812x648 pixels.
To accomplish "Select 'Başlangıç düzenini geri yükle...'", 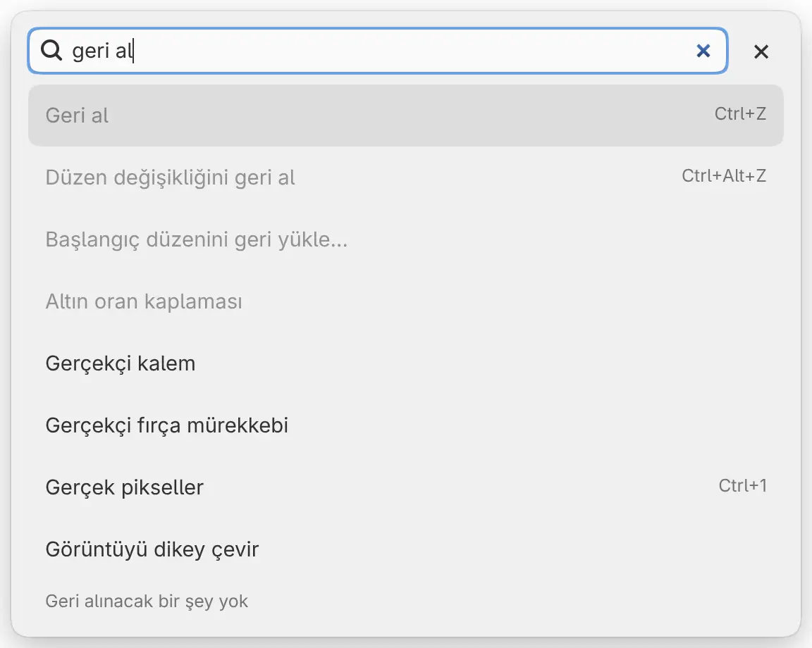I will click(x=405, y=239).
